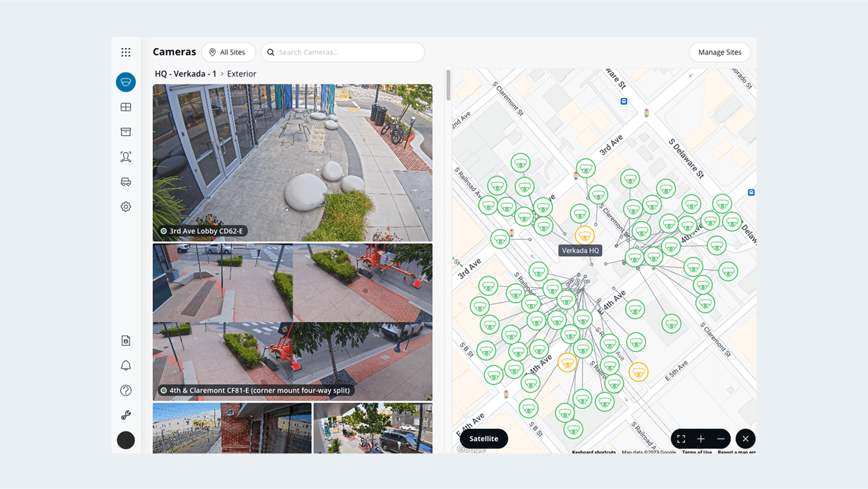Close the map panel with X
The height and width of the screenshot is (489, 868).
click(745, 439)
